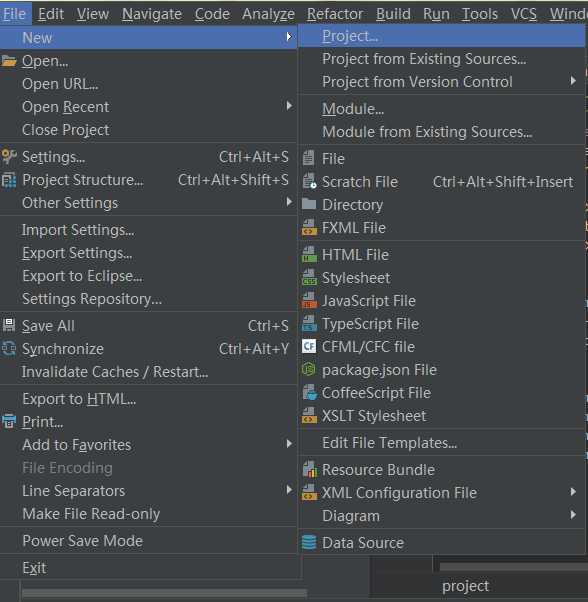
Task: Click the Print printer icon
Action: pyautogui.click(x=9, y=421)
